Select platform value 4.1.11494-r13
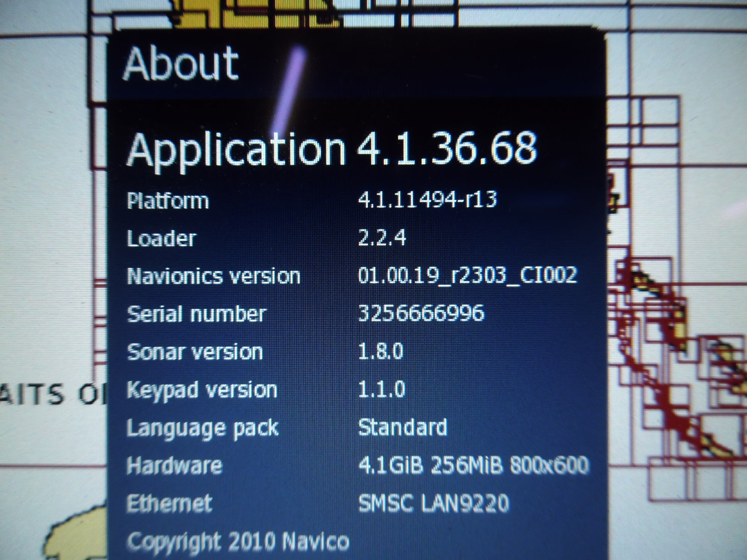Screen dimensions: 747x560 point(427,199)
